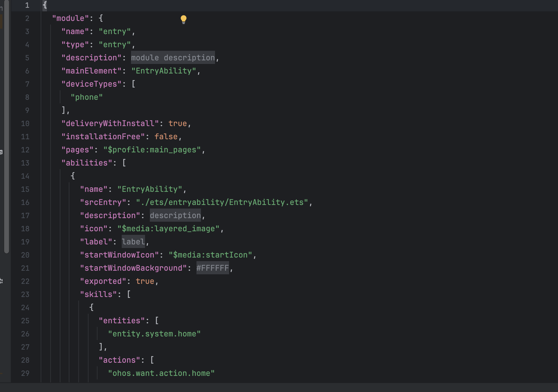Click the "startWindowBackground" key
Viewport: 558px width, 392px height.
click(x=133, y=268)
